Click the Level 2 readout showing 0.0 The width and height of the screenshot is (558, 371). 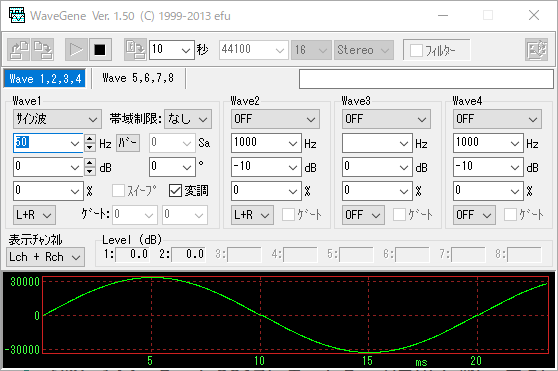(x=188, y=254)
